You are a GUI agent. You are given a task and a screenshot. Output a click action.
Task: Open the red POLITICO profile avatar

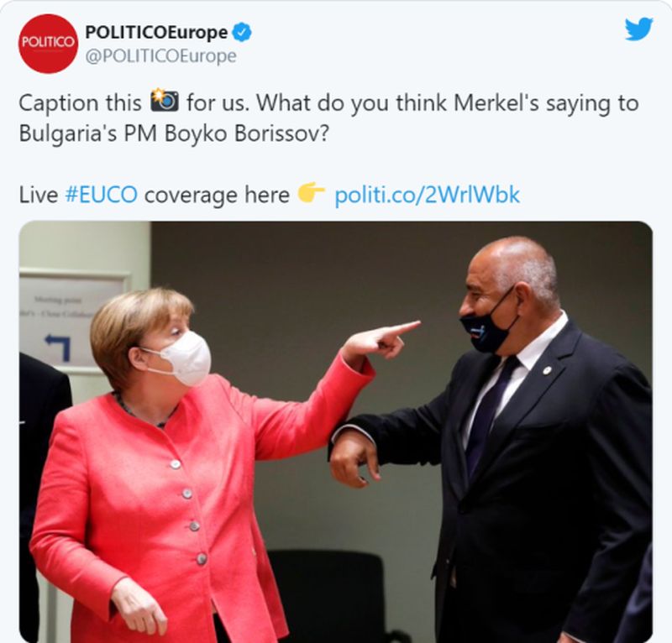pyautogui.click(x=48, y=44)
